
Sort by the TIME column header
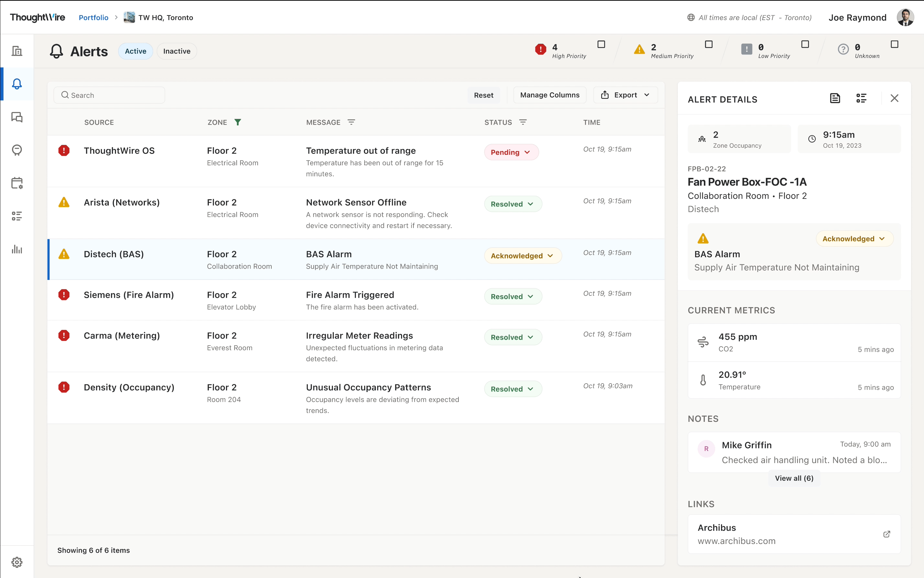pyautogui.click(x=592, y=122)
